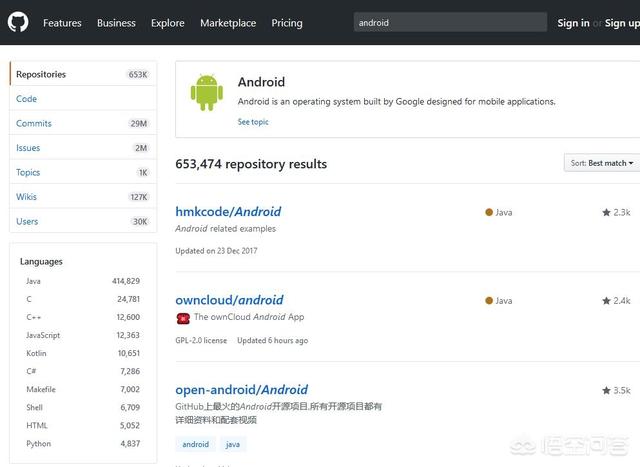Click the red ownCloud emoji icon
Viewport: 640px width, 467px height.
(183, 318)
